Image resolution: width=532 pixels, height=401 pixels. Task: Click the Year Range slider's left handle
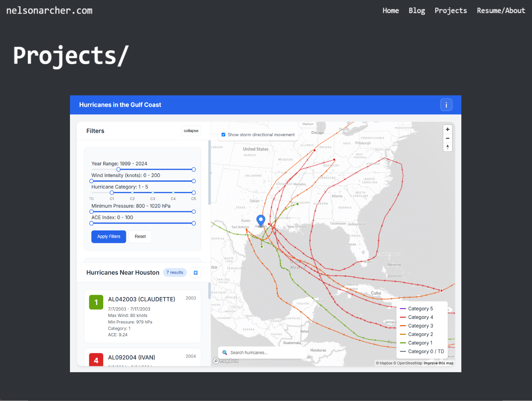(x=118, y=169)
